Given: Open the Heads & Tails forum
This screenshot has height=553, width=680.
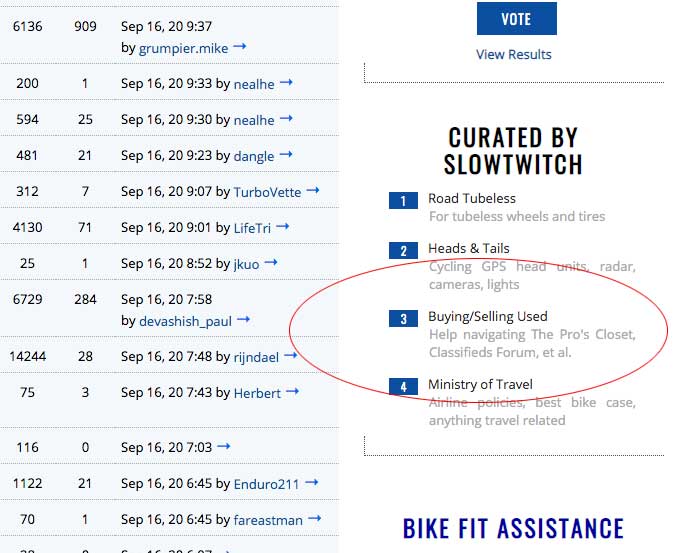Looking at the screenshot, I should coord(469,248).
